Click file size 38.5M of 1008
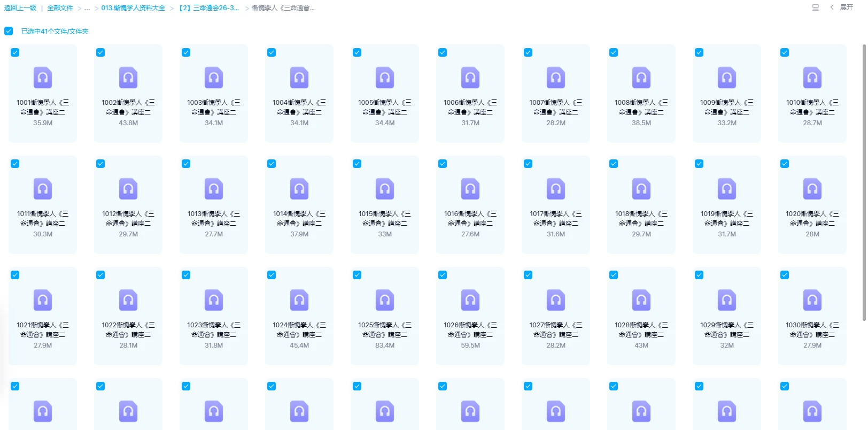Viewport: 868px width, 430px height. point(641,123)
